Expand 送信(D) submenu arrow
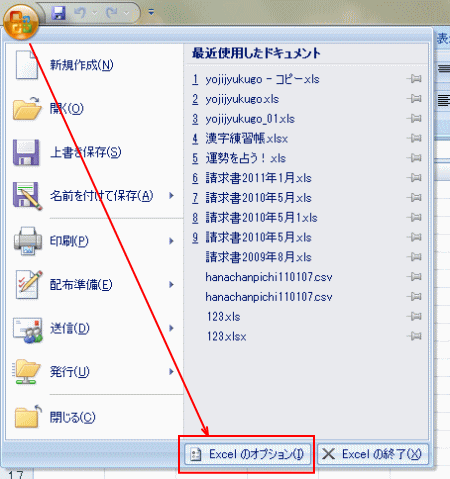450x479 pixels. pyautogui.click(x=171, y=328)
